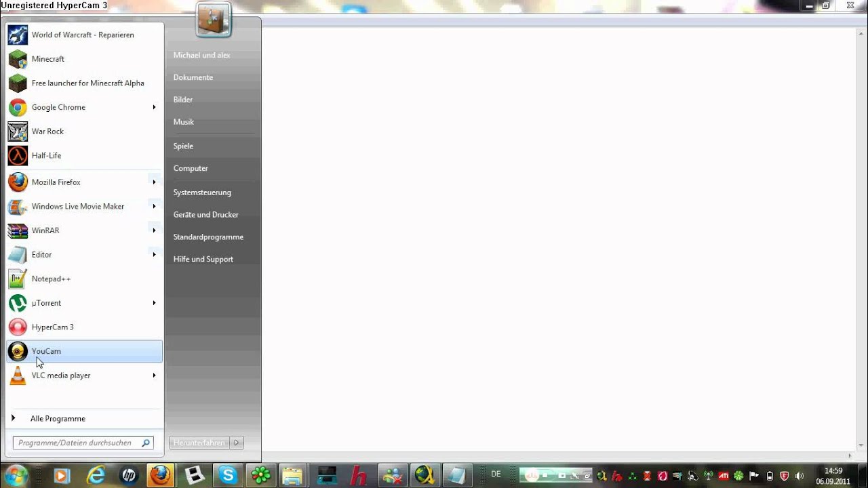Viewport: 868px width, 488px height.
Task: Open ICQ flower icon on the taskbar
Action: [260, 476]
